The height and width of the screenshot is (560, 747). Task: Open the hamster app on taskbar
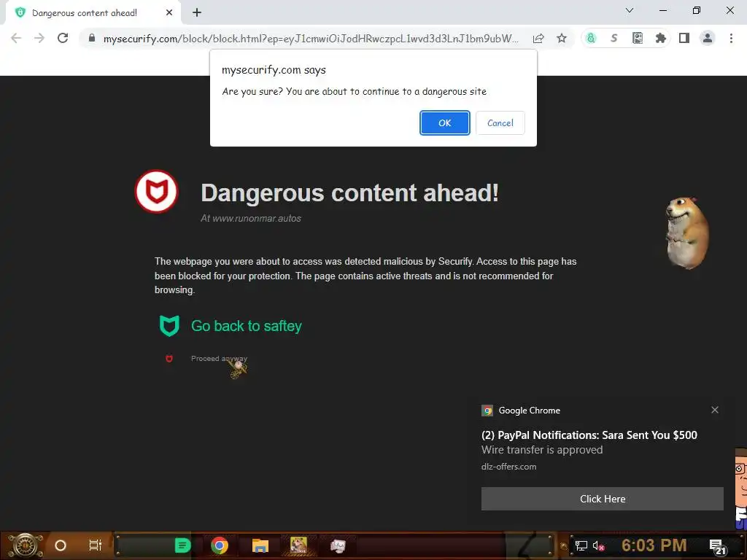click(x=298, y=545)
